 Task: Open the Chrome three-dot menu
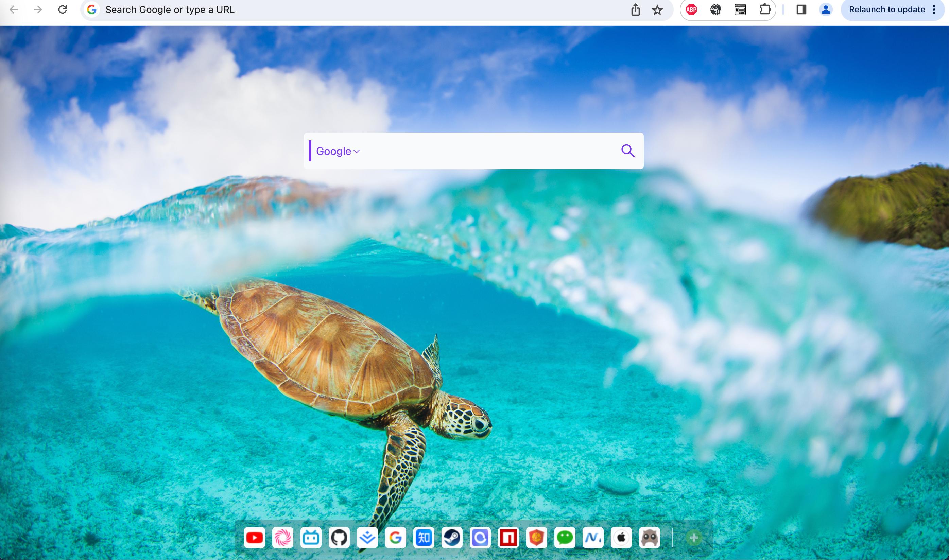tap(934, 10)
